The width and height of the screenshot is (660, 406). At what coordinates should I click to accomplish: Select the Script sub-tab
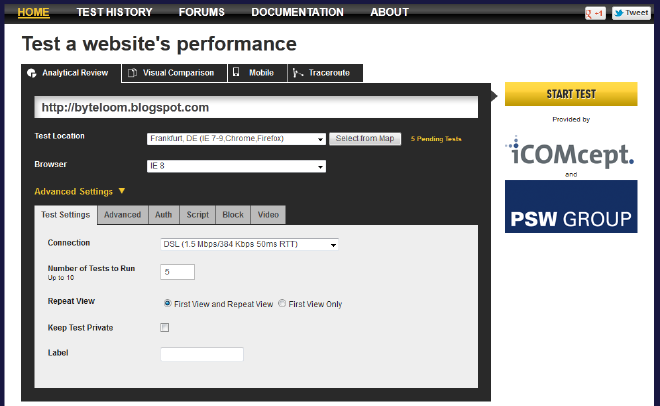coord(198,215)
